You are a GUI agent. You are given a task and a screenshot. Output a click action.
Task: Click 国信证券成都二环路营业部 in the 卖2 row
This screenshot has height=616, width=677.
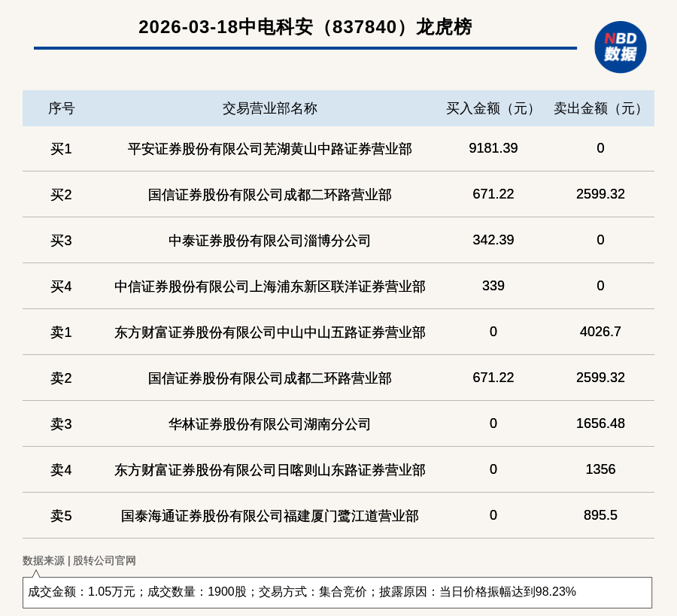pyautogui.click(x=270, y=378)
